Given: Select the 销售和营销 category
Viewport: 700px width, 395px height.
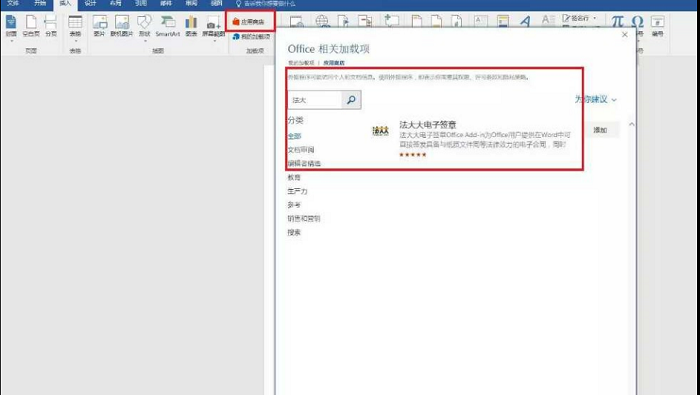Looking at the screenshot, I should [304, 219].
